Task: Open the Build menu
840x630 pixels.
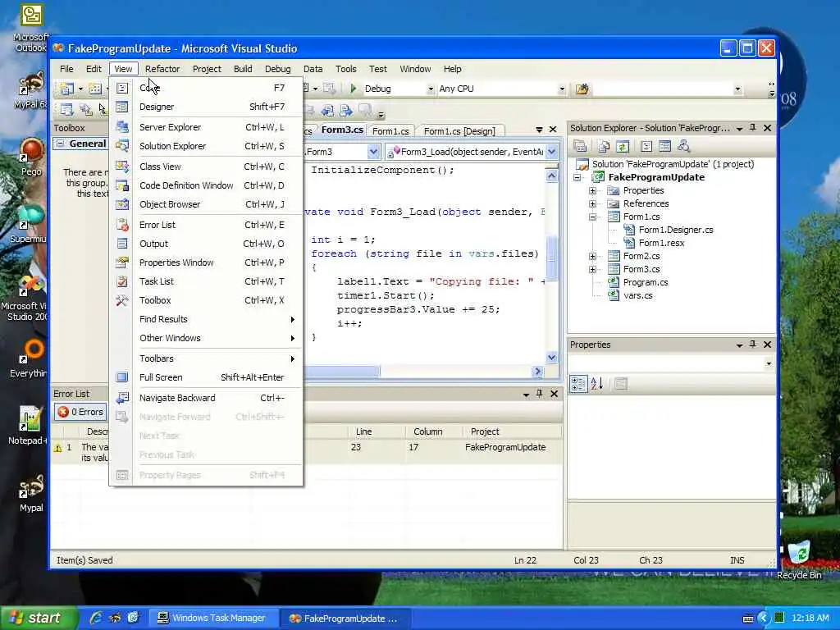Action: click(243, 69)
